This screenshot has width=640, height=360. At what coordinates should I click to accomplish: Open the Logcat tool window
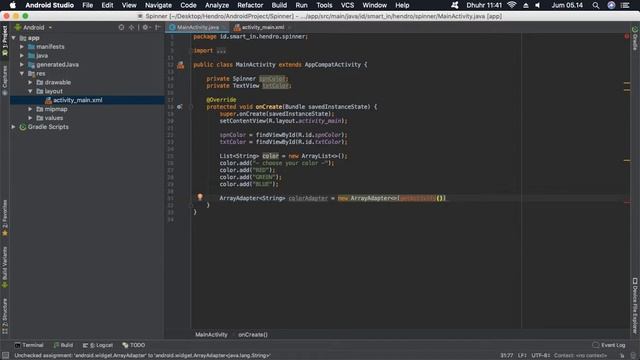(x=98, y=345)
